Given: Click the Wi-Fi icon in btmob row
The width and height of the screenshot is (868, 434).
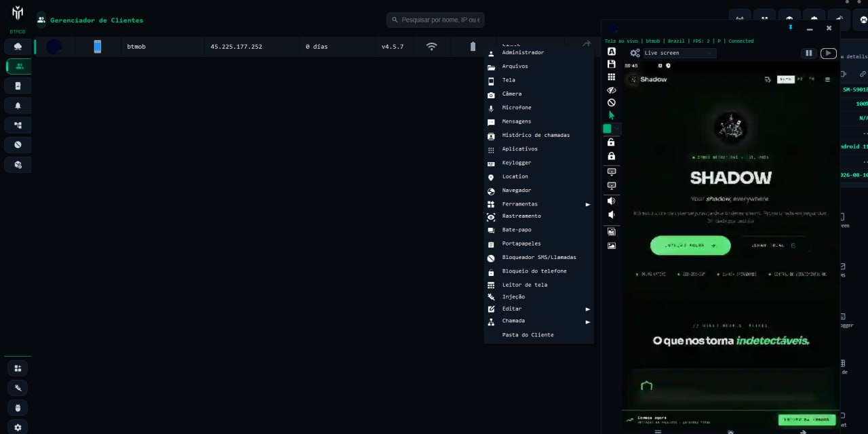Looking at the screenshot, I should (431, 47).
